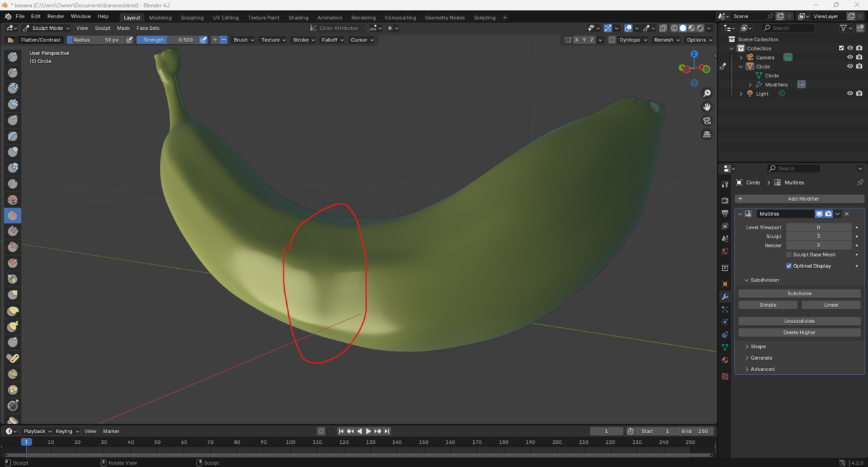Screen dimensions: 868x467
Task: Hide the Camera object in outliner
Action: (850, 58)
